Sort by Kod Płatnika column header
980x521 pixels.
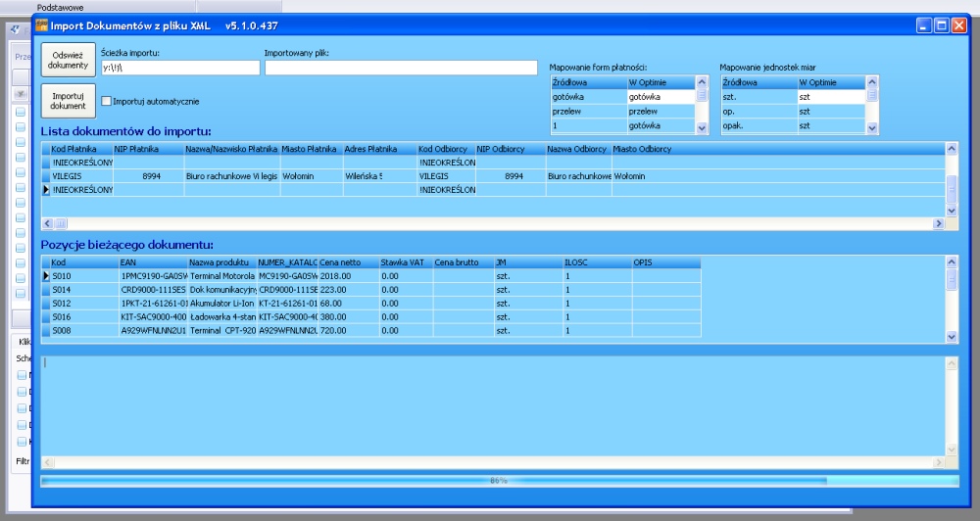(x=80, y=149)
